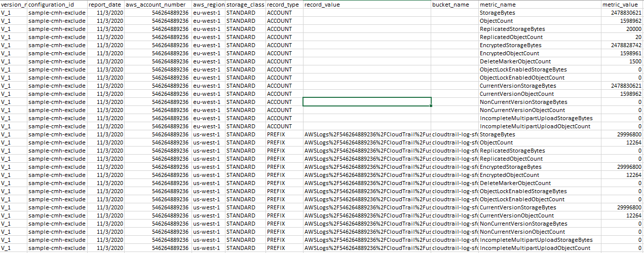The image size is (644, 253).
Task: Click the record_type header cell
Action: click(284, 5)
